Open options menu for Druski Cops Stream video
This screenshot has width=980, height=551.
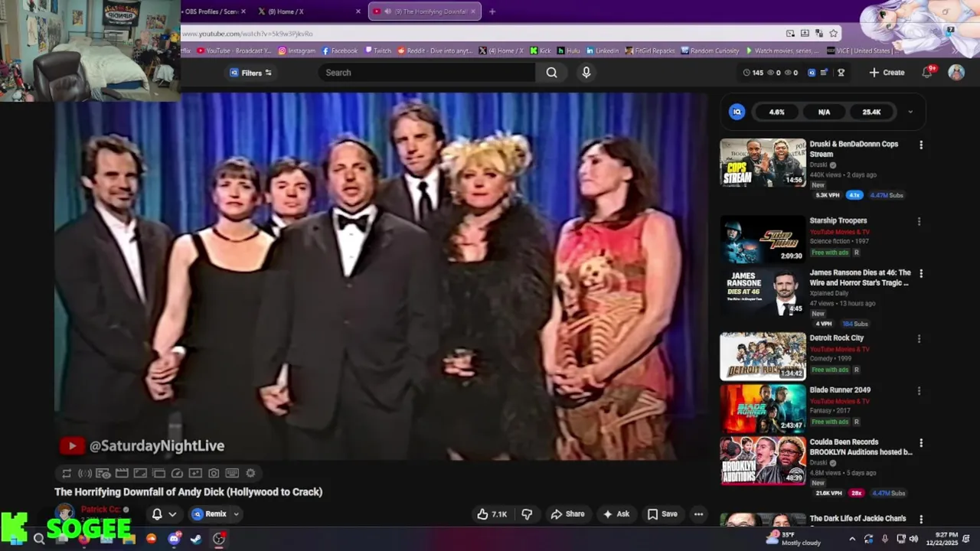click(921, 145)
